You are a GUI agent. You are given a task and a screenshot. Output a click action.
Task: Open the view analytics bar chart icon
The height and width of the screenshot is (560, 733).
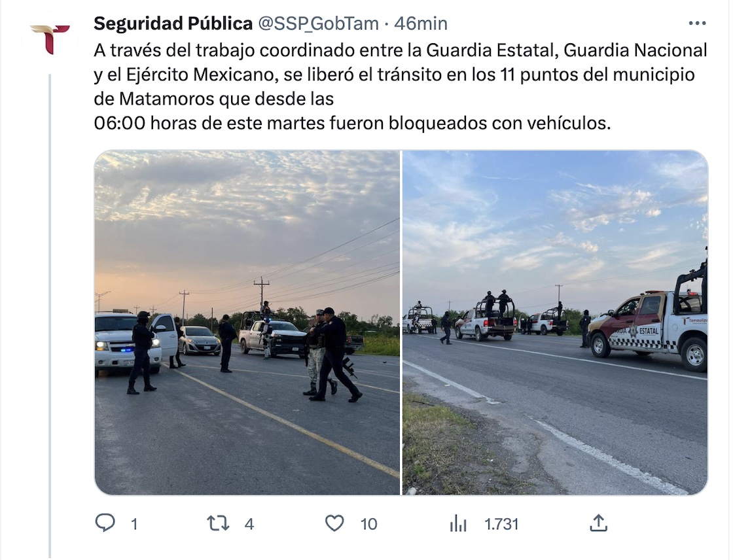pos(458,523)
